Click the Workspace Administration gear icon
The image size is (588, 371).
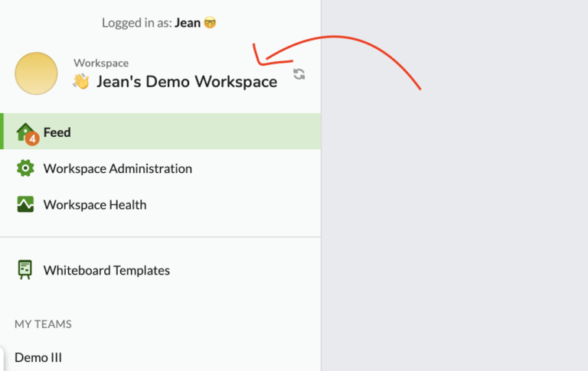[x=25, y=168]
